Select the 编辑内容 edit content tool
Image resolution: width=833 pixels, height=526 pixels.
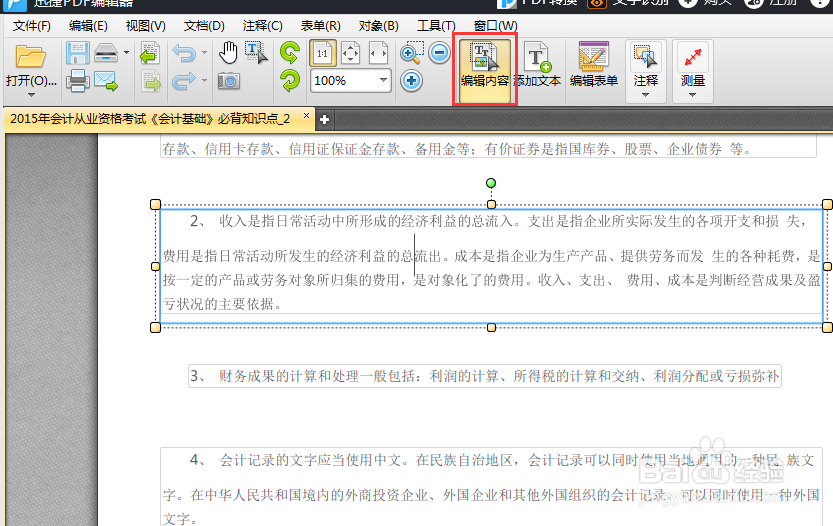[x=484, y=71]
